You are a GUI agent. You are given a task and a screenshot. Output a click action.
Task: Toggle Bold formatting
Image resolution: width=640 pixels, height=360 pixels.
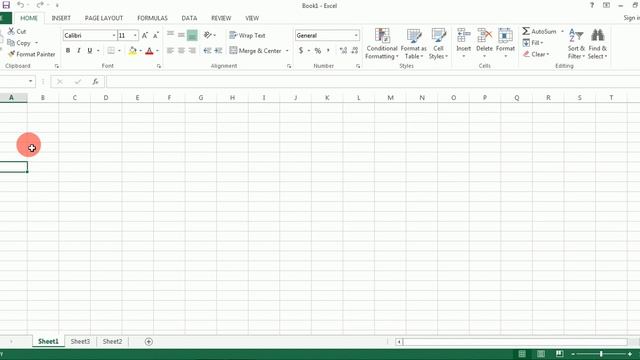pos(68,51)
